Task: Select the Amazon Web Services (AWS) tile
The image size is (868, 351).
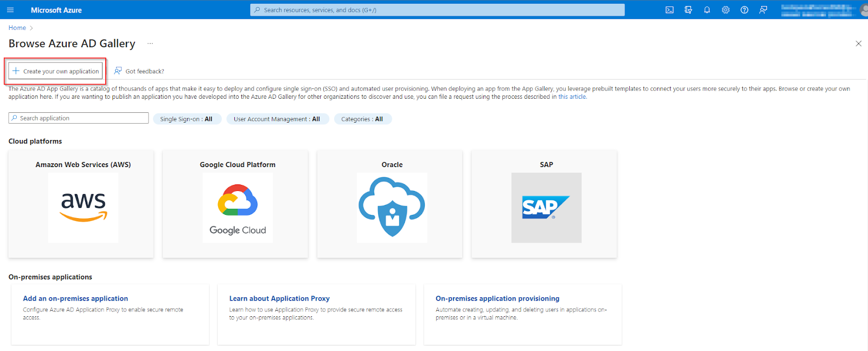Action: [x=81, y=204]
